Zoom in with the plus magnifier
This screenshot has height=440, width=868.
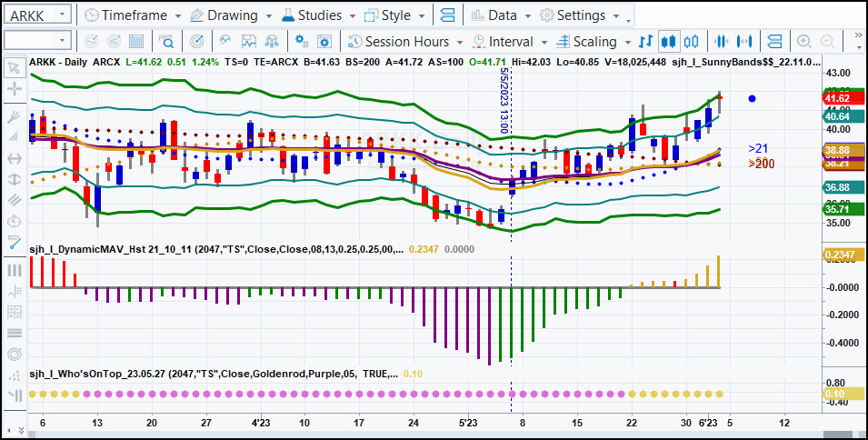pos(803,42)
